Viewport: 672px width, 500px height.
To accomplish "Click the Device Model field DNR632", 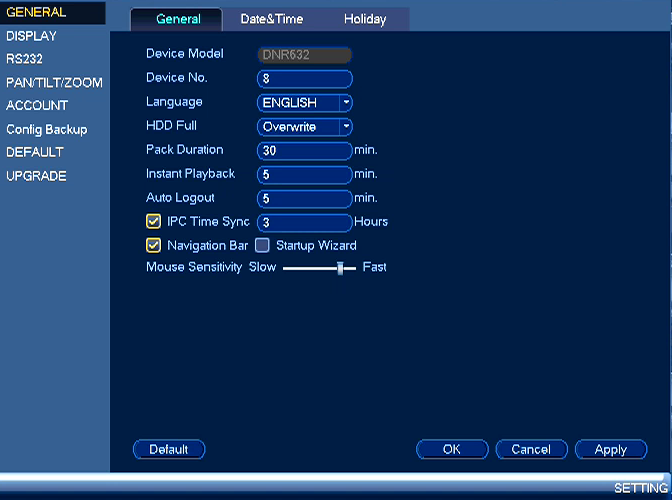I will [305, 55].
